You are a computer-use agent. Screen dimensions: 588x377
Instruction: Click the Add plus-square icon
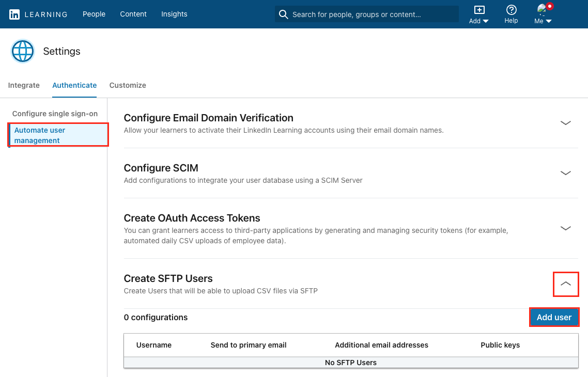[478, 10]
